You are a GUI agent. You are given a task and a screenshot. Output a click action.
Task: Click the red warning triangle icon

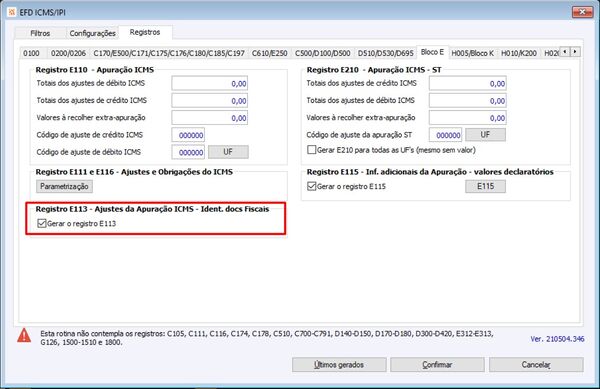[x=24, y=335]
